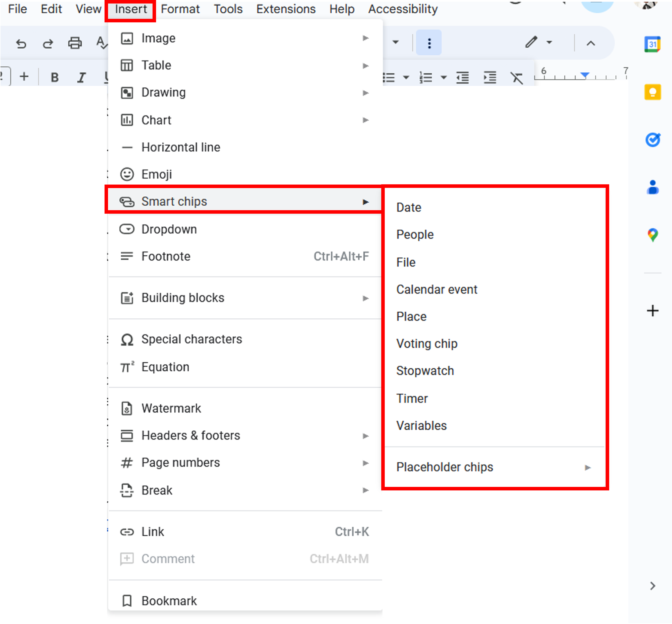Click the Redo arrow icon
672x624 pixels.
click(48, 43)
